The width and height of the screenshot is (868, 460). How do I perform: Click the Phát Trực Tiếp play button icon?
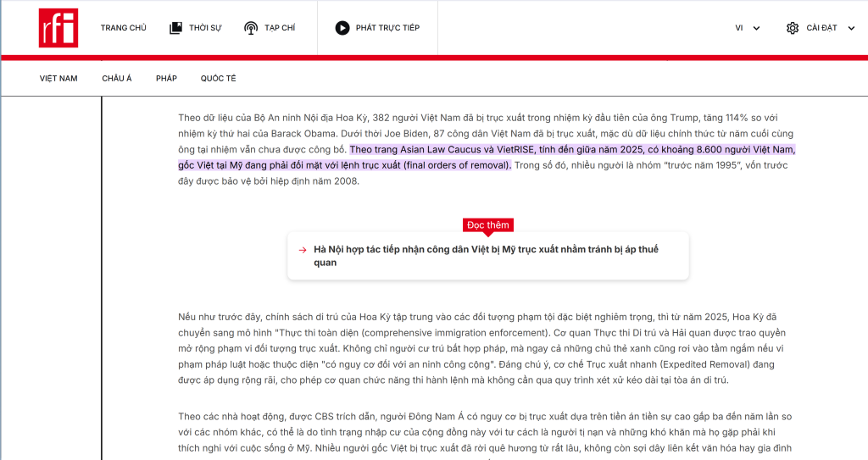click(342, 28)
